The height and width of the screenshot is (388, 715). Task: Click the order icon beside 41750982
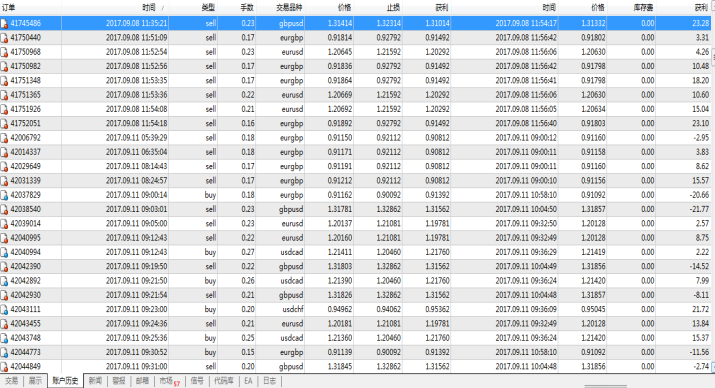4,67
